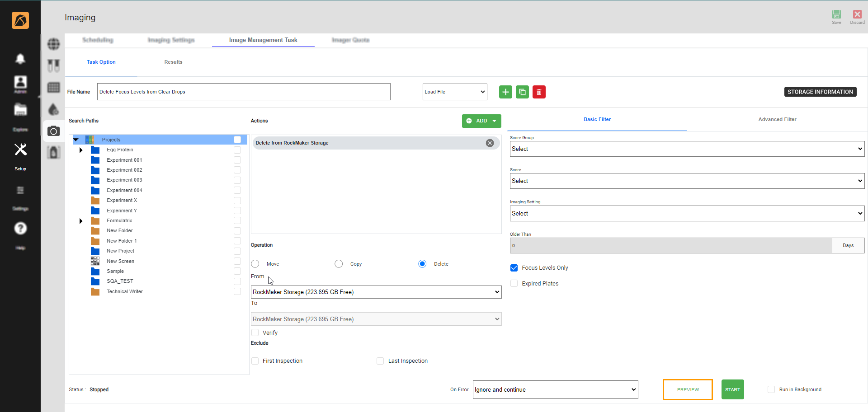Enable Verify checkbox

click(255, 332)
